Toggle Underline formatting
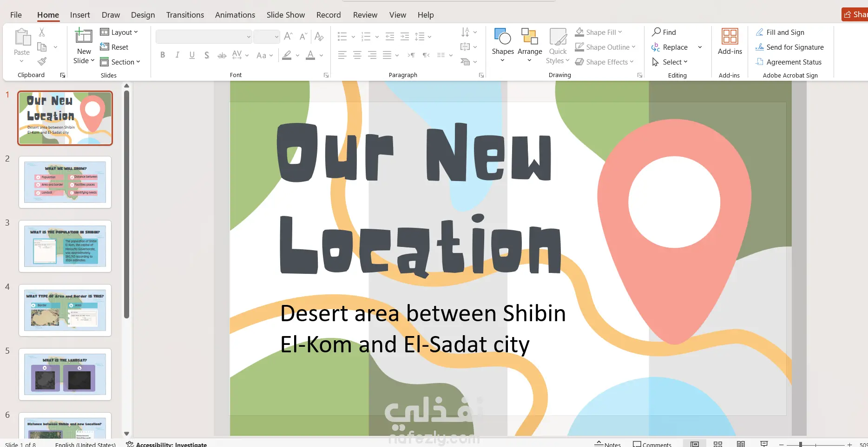 pyautogui.click(x=192, y=55)
